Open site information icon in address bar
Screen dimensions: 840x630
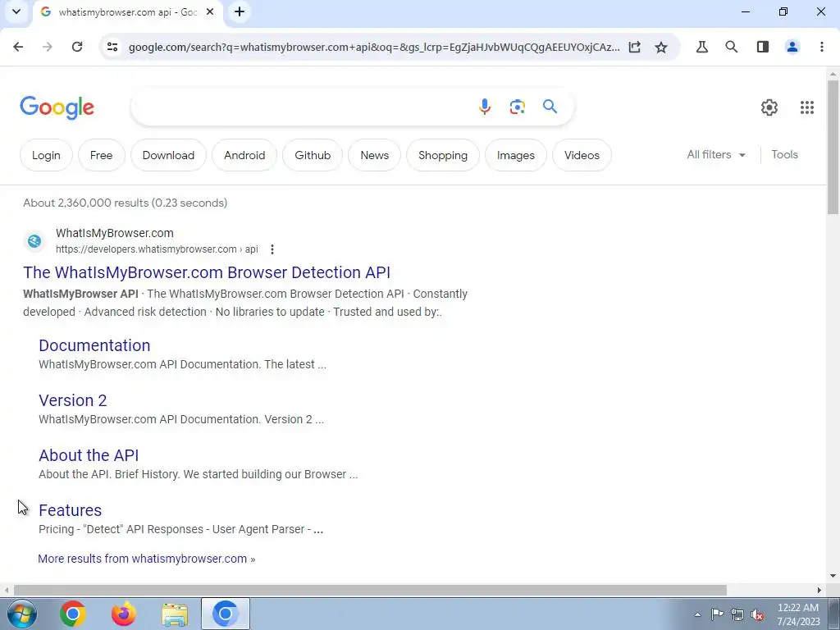[x=112, y=47]
